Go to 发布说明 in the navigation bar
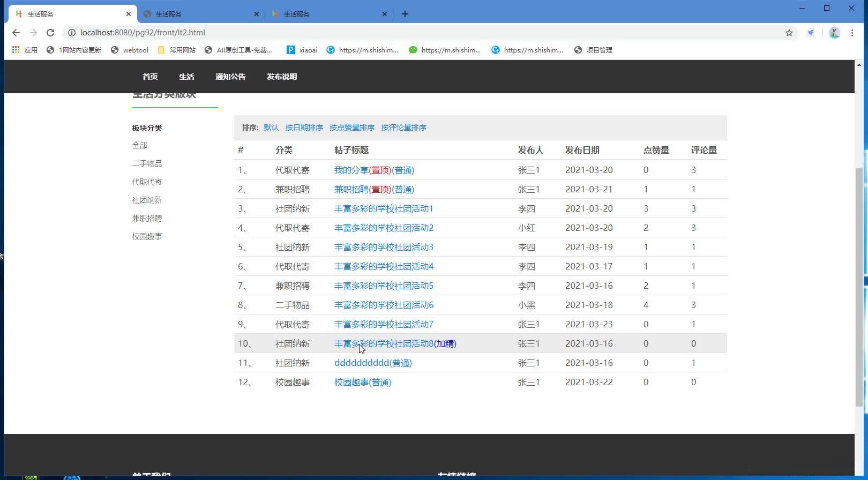868x480 pixels. coord(282,77)
